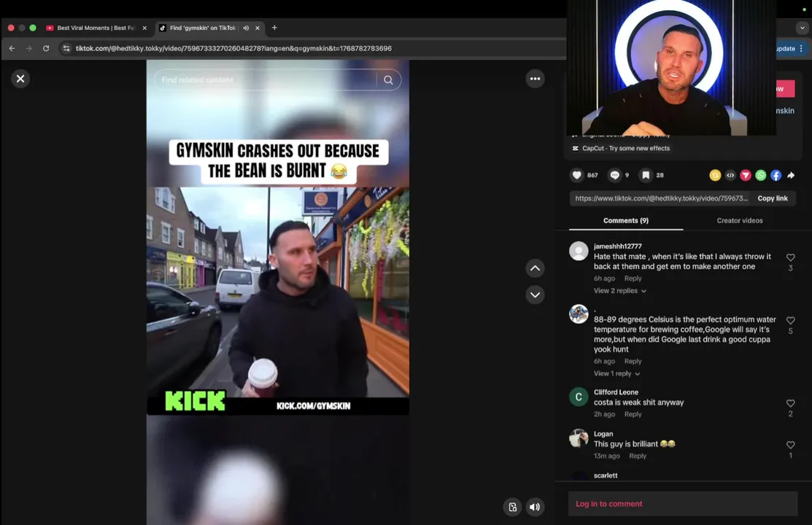Reply to Logan's comment
The height and width of the screenshot is (525, 812).
click(638, 456)
